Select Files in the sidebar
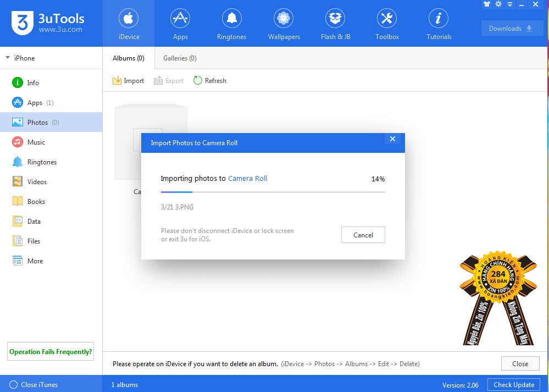The height and width of the screenshot is (392, 549). click(51, 241)
